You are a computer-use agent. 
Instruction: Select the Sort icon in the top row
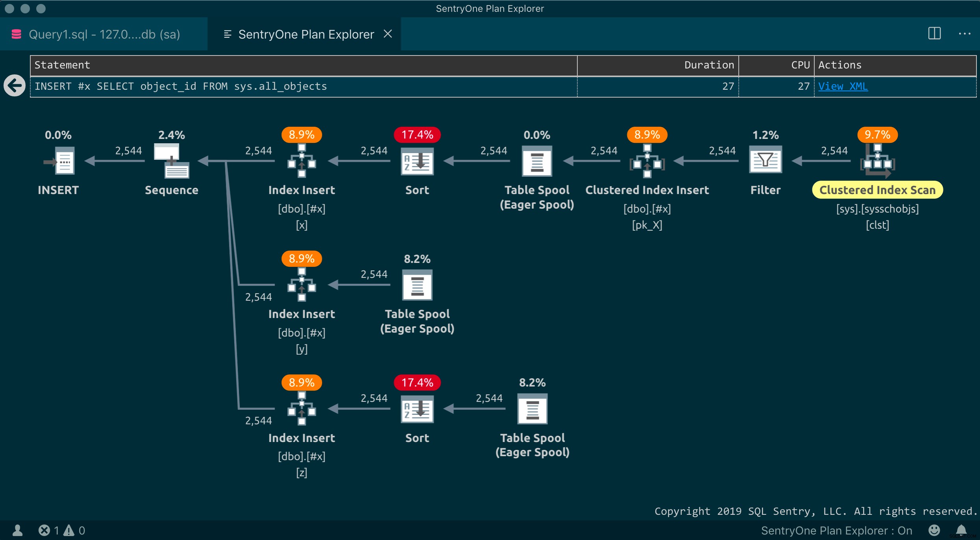[x=417, y=161]
